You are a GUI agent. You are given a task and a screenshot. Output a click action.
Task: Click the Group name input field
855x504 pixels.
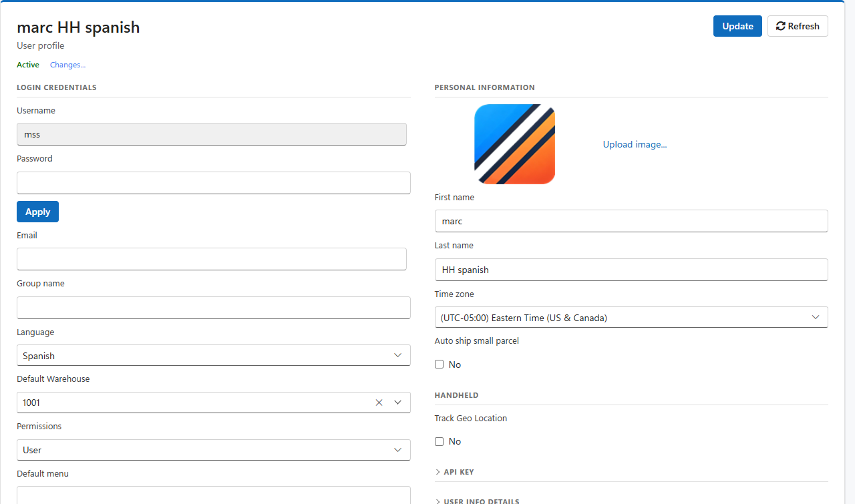[x=214, y=308]
